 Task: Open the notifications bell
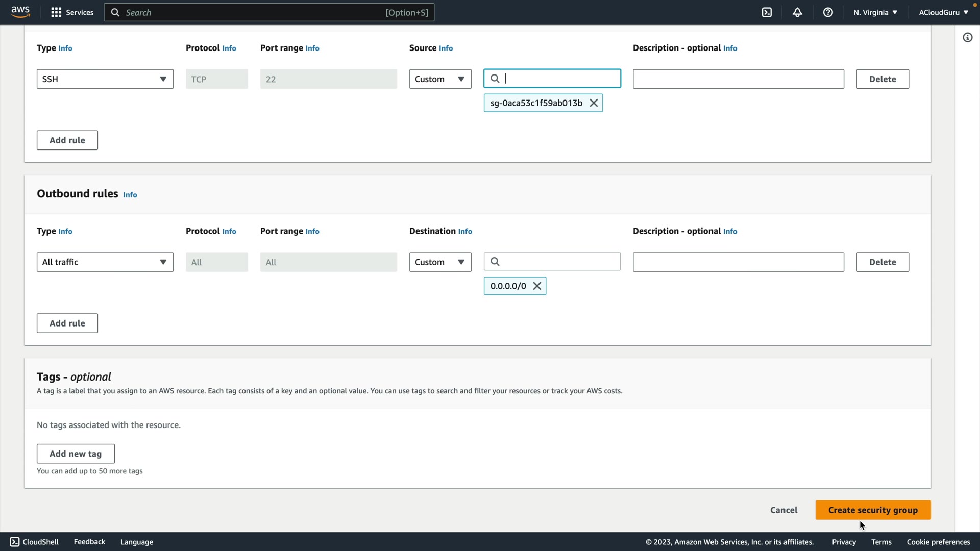[797, 12]
